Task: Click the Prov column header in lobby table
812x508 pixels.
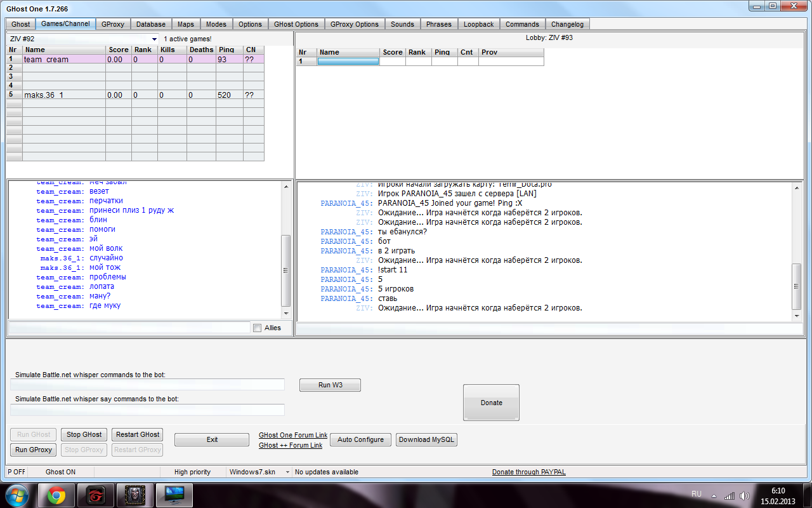Action: (x=511, y=52)
